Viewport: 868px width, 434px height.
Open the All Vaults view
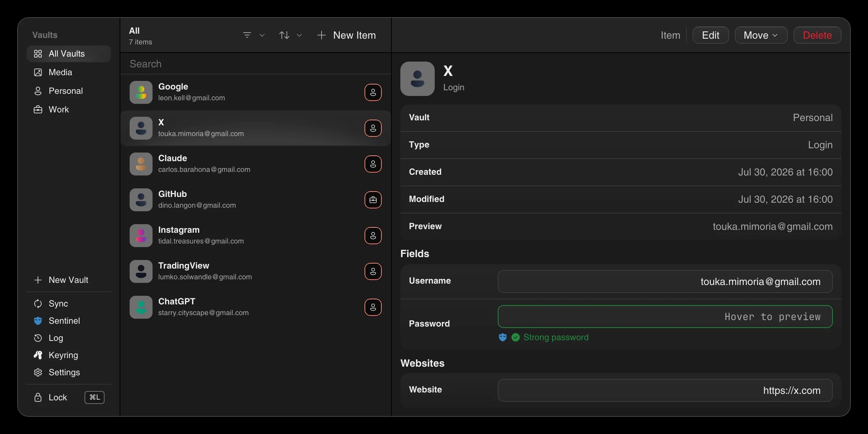(68, 54)
